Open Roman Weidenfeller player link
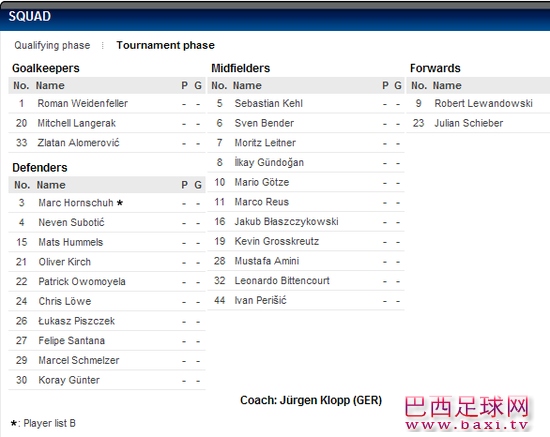Viewport: 550px width, 437px height. pos(82,103)
